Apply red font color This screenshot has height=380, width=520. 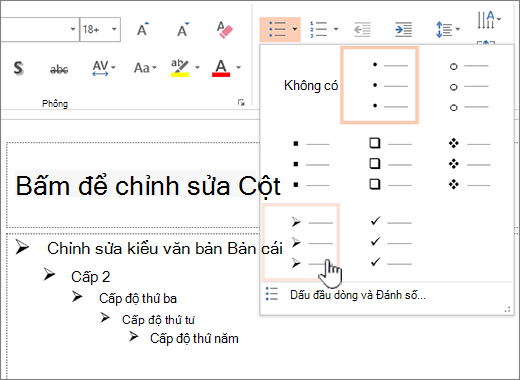pos(221,68)
